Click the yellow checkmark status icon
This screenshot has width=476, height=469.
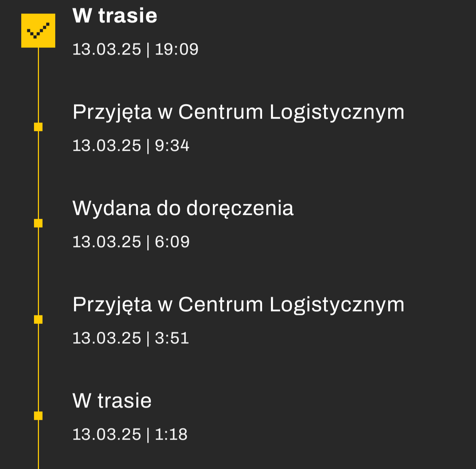pyautogui.click(x=38, y=30)
